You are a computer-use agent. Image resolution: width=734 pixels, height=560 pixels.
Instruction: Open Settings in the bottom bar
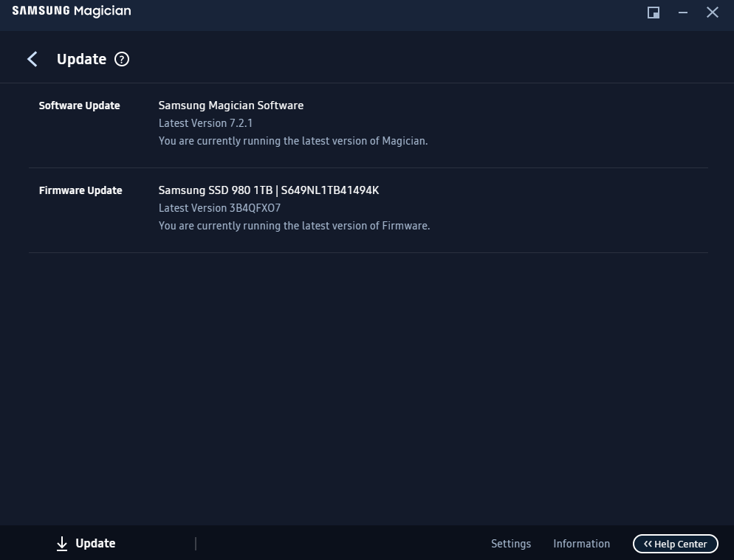point(511,544)
